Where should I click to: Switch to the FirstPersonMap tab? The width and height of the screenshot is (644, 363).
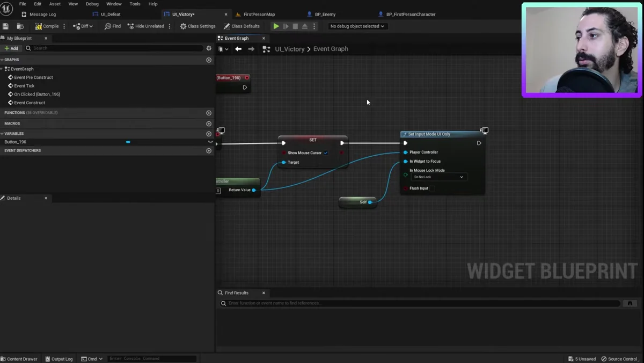(259, 14)
